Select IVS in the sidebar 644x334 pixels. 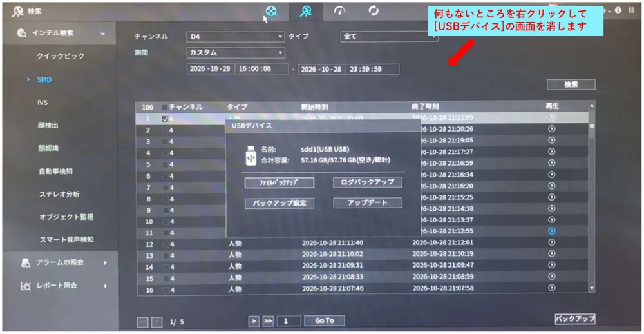42,103
